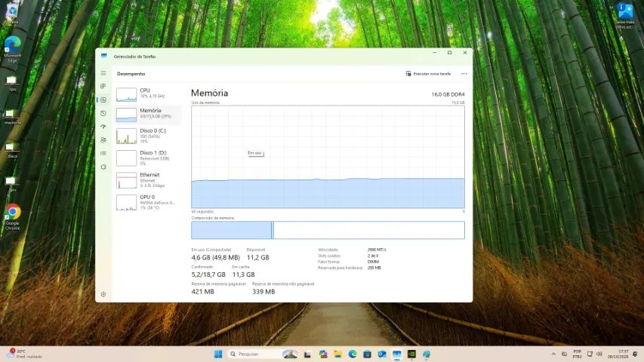Open the weather widget on taskbar

(25, 354)
